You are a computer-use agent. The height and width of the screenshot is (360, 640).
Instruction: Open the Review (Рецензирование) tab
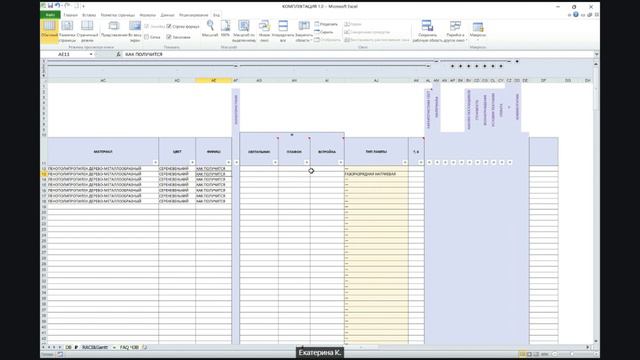pos(193,15)
